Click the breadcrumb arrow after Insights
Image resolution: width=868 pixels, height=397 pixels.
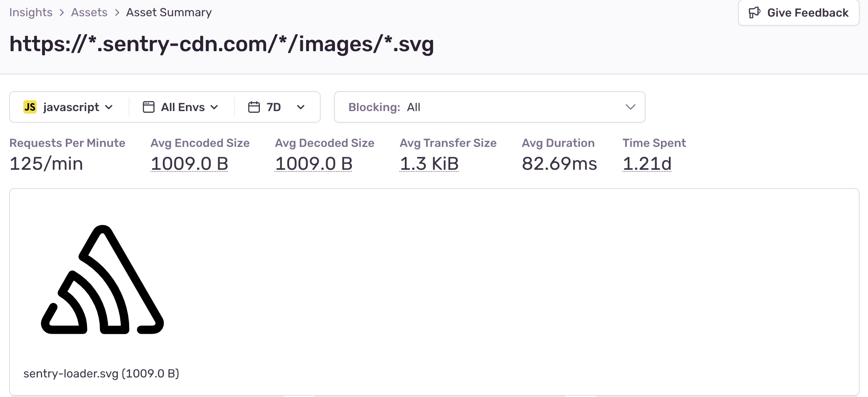[62, 12]
